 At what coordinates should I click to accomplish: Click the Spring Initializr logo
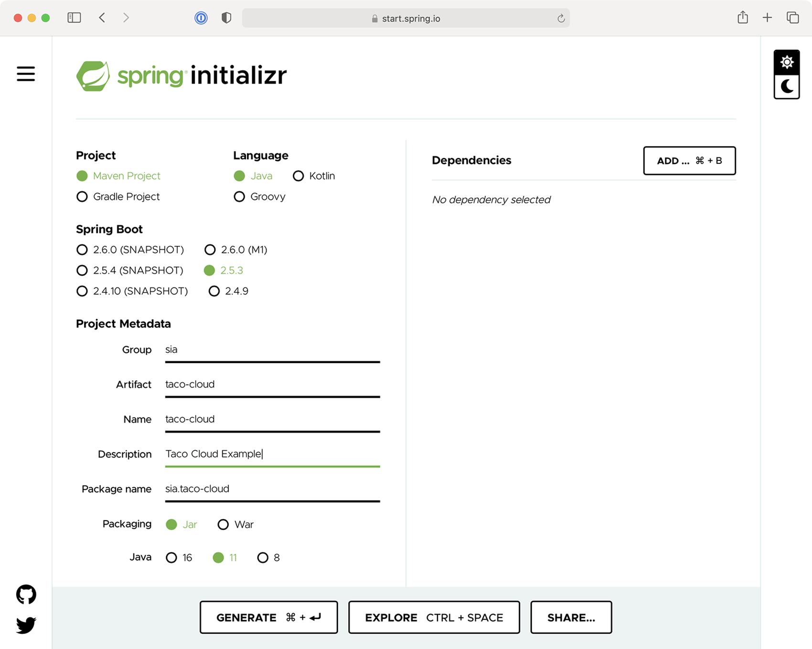(182, 76)
